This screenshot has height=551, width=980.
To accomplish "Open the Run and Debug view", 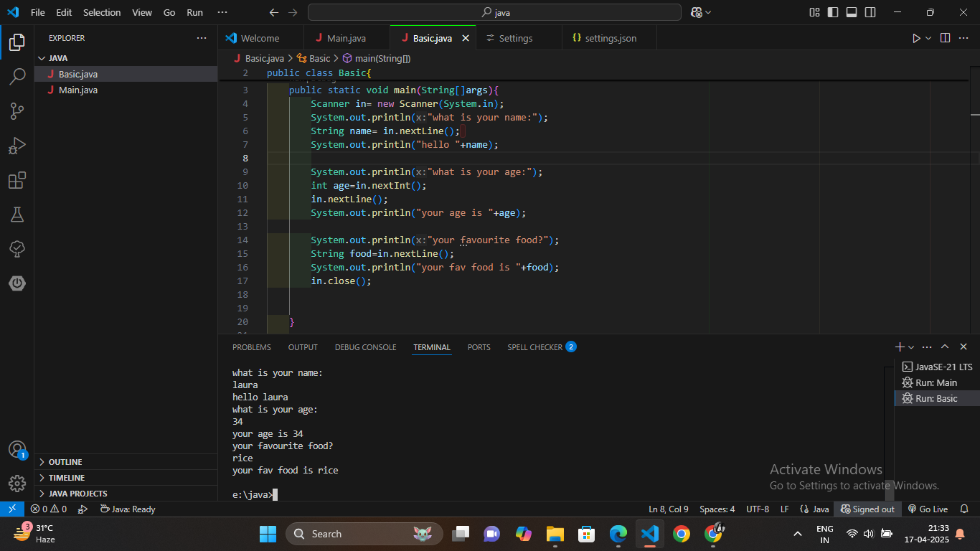I will [17, 146].
